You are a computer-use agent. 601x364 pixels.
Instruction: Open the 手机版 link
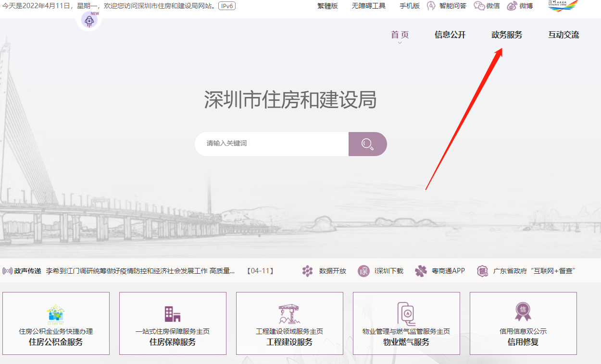point(410,6)
